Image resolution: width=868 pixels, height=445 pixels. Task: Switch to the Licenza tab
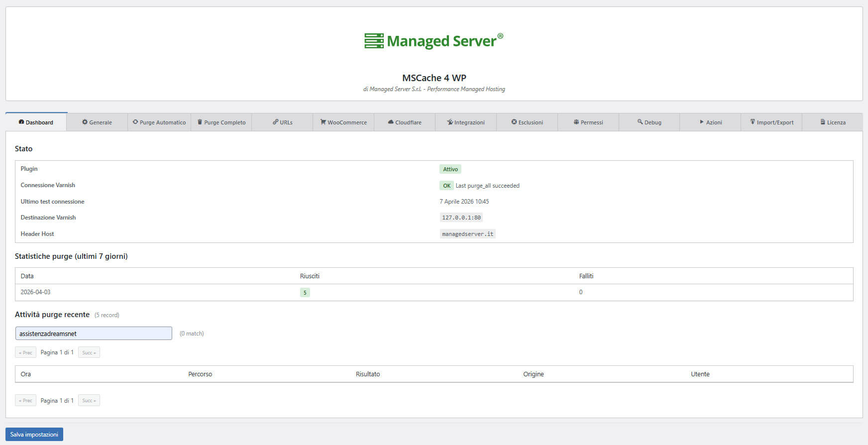coord(833,122)
